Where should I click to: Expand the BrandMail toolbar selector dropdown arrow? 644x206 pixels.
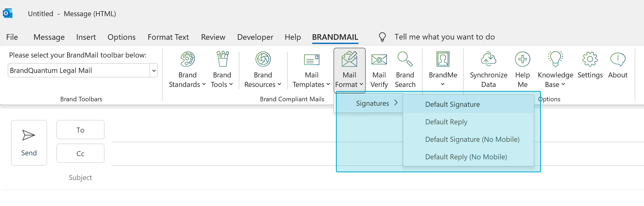coord(154,71)
